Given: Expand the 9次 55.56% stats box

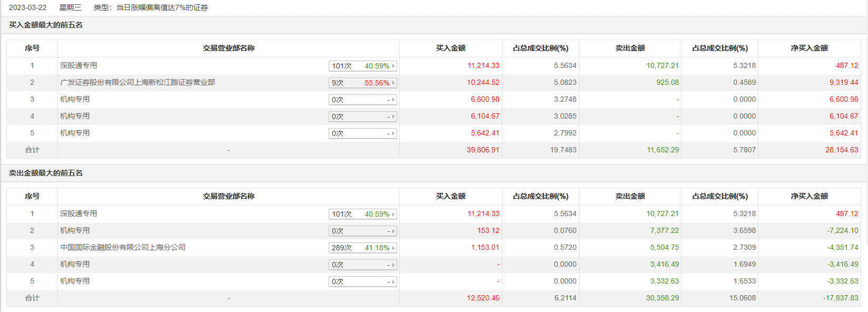Looking at the screenshot, I should pos(362,83).
